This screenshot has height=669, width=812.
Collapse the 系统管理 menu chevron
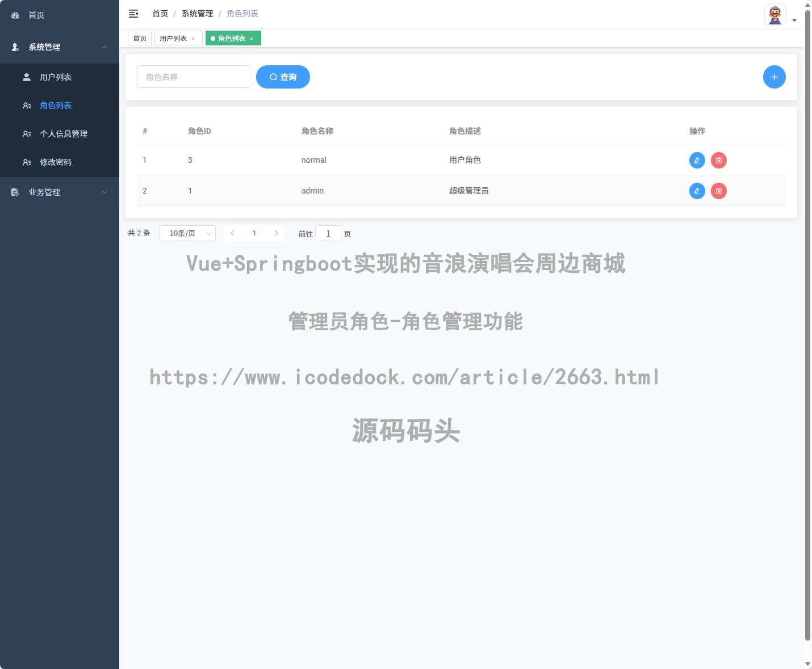104,47
